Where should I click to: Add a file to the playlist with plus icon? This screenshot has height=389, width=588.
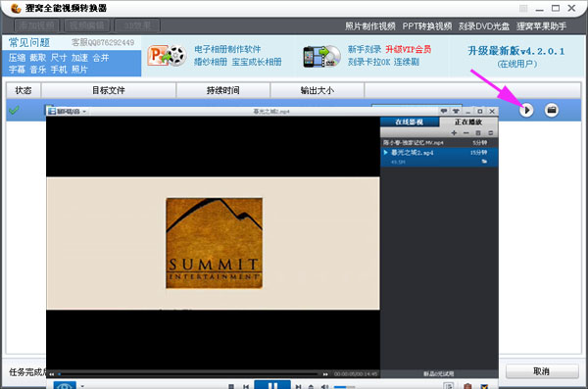pyautogui.click(x=454, y=133)
